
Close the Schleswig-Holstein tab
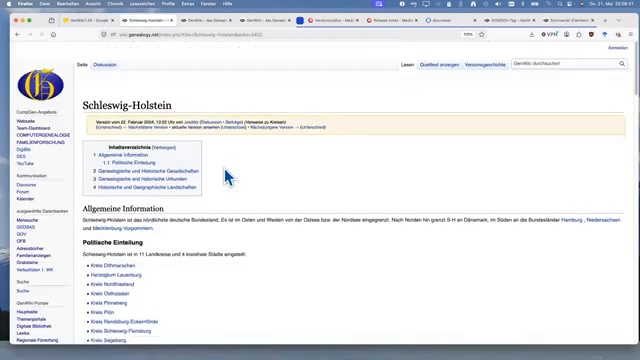[x=171, y=20]
